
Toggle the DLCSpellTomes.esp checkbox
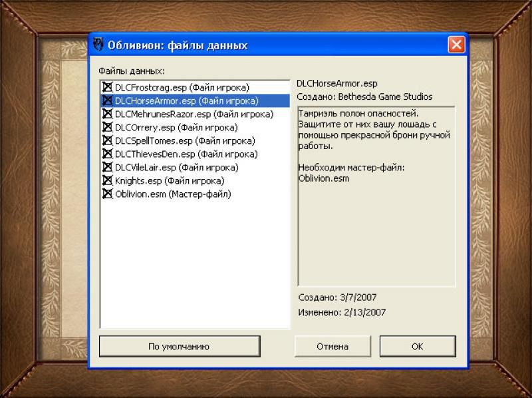click(x=107, y=140)
